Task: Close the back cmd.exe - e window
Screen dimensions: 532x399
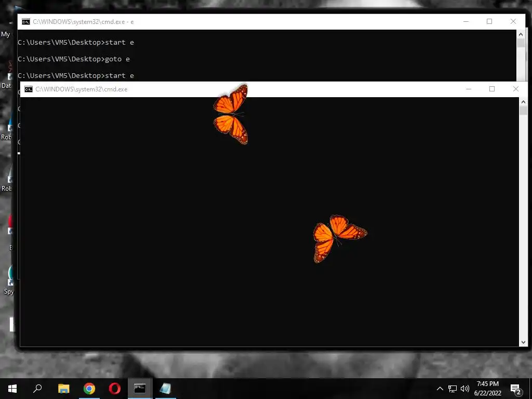Action: pos(513,21)
